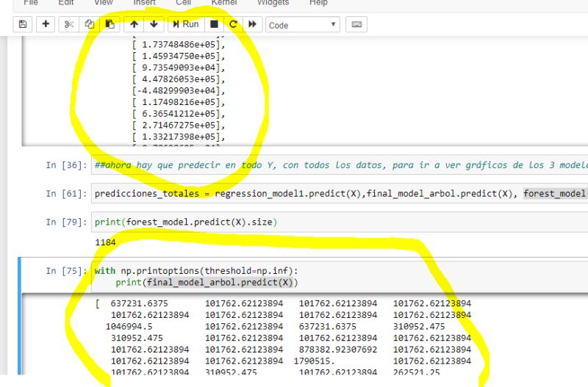Click into the predicciones_totales code cell
The image size is (588, 387).
[x=340, y=193]
